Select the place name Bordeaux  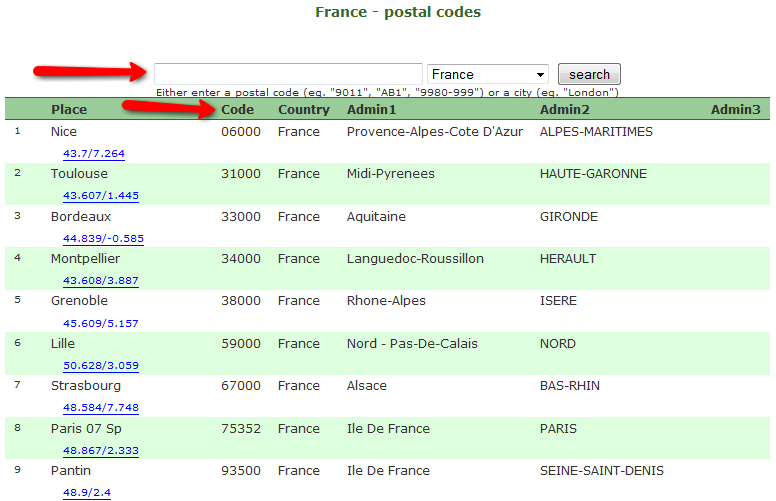[x=81, y=217]
